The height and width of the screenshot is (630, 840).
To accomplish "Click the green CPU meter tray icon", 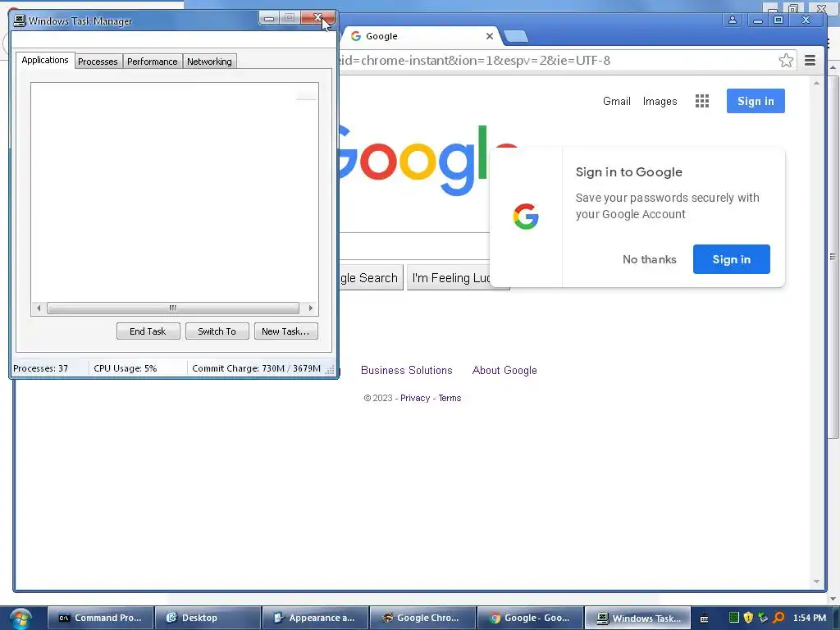I will [x=734, y=618].
